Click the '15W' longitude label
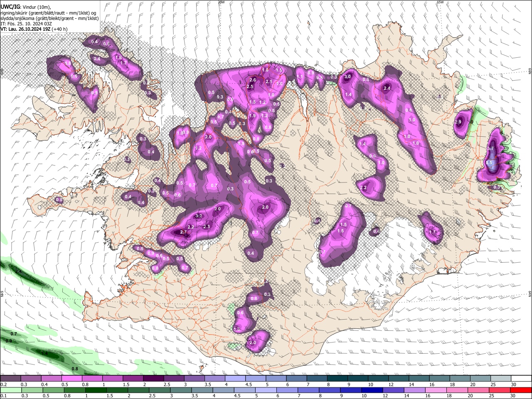532x399 pixels. tap(441, 2)
